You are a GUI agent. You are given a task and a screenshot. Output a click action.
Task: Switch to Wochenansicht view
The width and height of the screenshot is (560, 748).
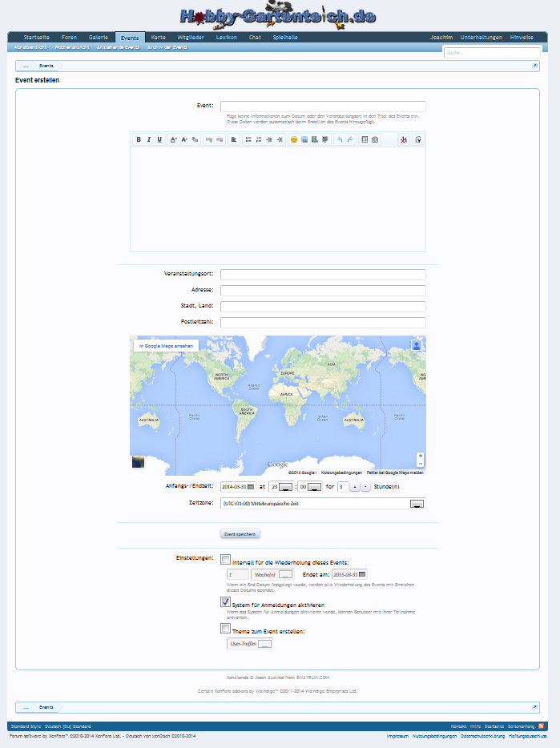click(x=72, y=47)
